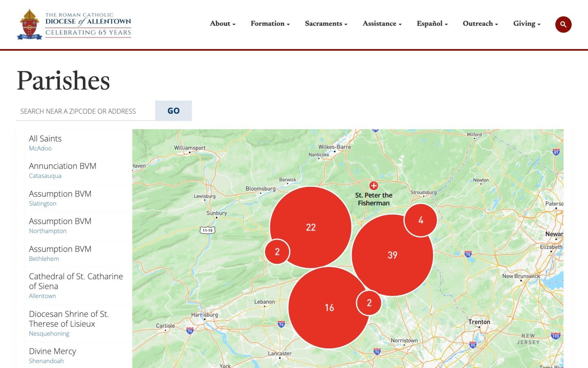Click the Williamsport label on the map
This screenshot has height=368, width=588.
(190, 148)
